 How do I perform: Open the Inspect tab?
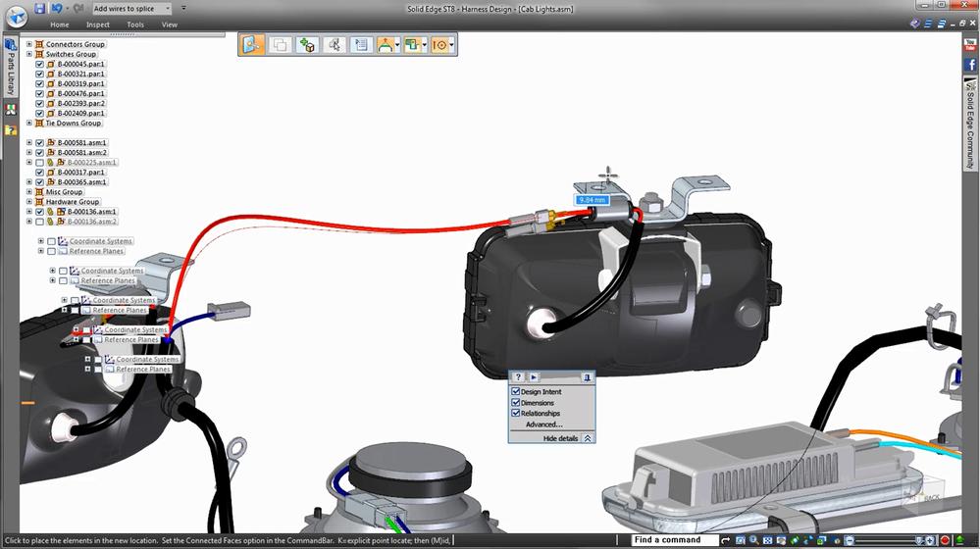[97, 25]
